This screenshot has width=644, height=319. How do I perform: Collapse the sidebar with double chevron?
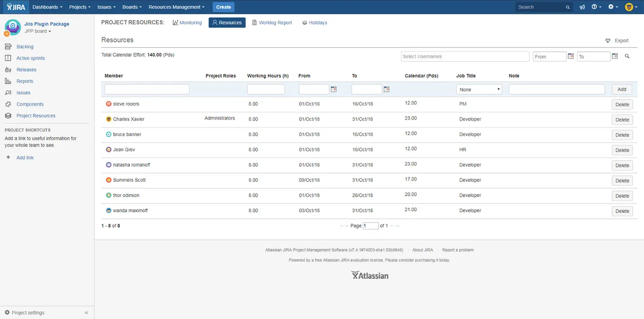[x=86, y=313]
